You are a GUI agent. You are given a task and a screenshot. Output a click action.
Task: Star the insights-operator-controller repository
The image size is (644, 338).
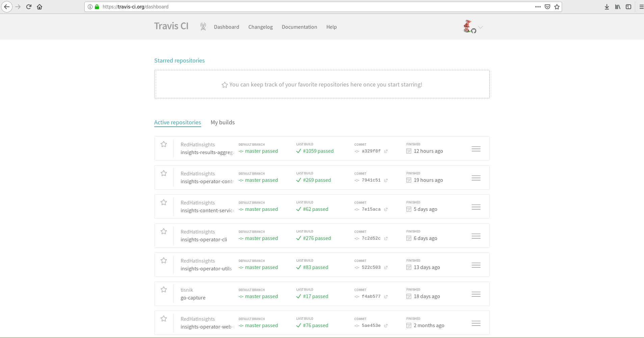click(x=164, y=173)
